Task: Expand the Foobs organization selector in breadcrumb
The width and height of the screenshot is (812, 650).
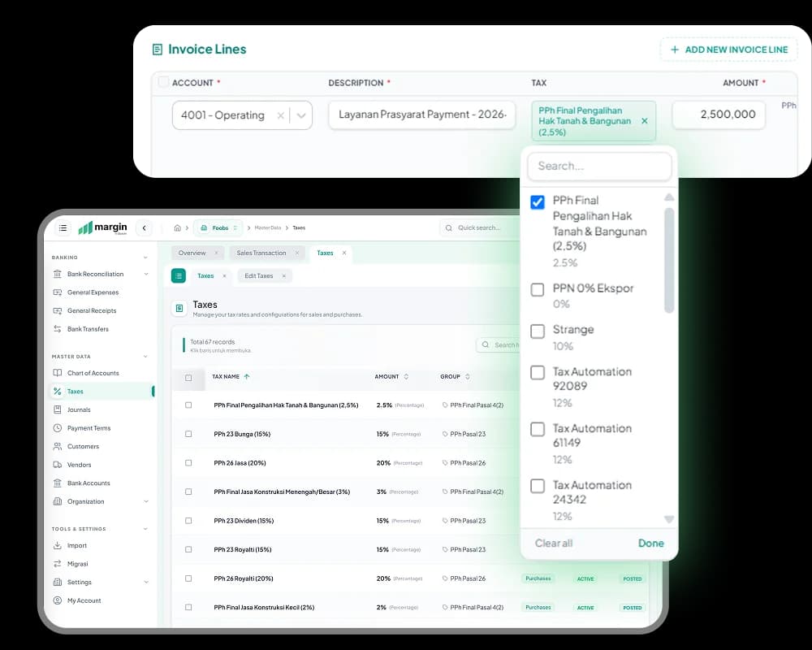Action: (218, 227)
